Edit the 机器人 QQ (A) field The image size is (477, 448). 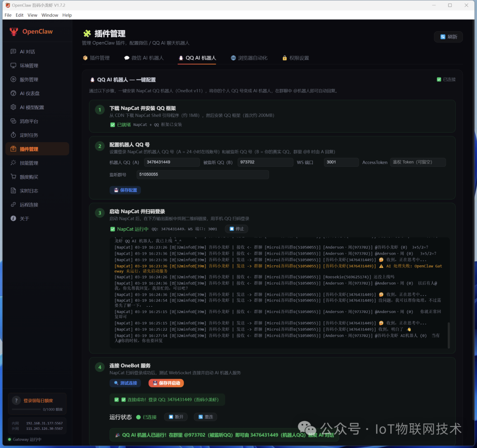(x=172, y=162)
